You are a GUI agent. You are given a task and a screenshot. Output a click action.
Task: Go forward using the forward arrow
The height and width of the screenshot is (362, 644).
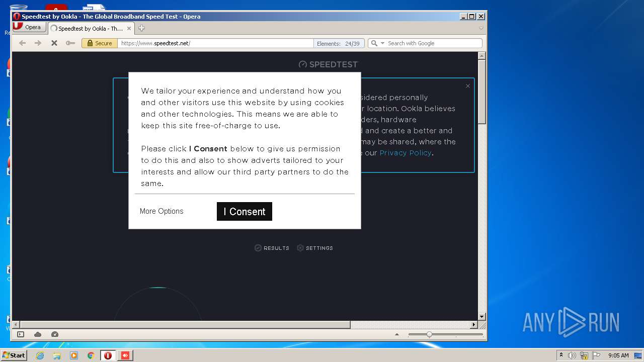pos(38,43)
